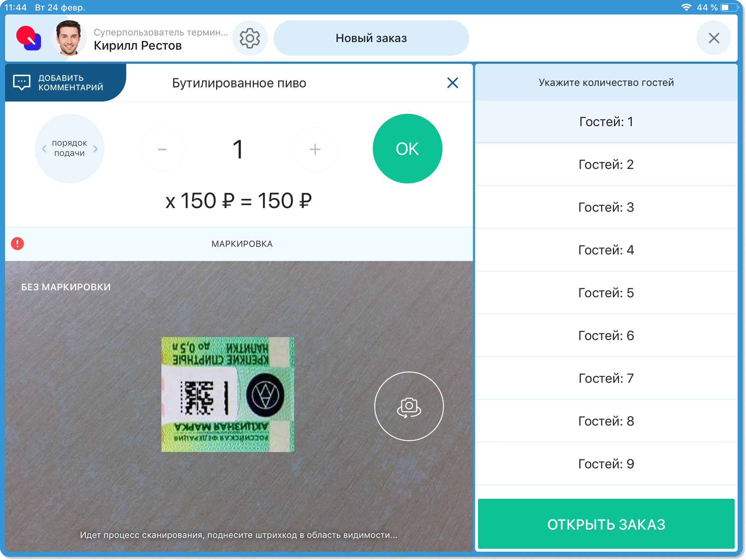Go to the previous порядок подачи option
The width and height of the screenshot is (746, 560).
pos(44,149)
